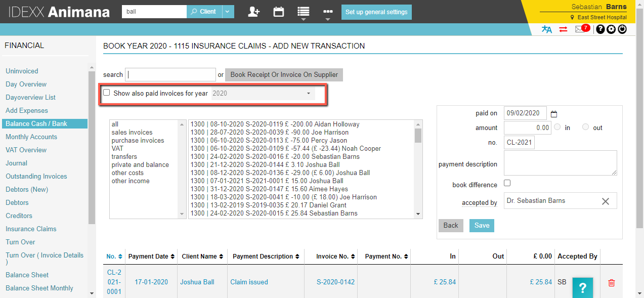
Task: Click the add new client icon
Action: [x=253, y=12]
